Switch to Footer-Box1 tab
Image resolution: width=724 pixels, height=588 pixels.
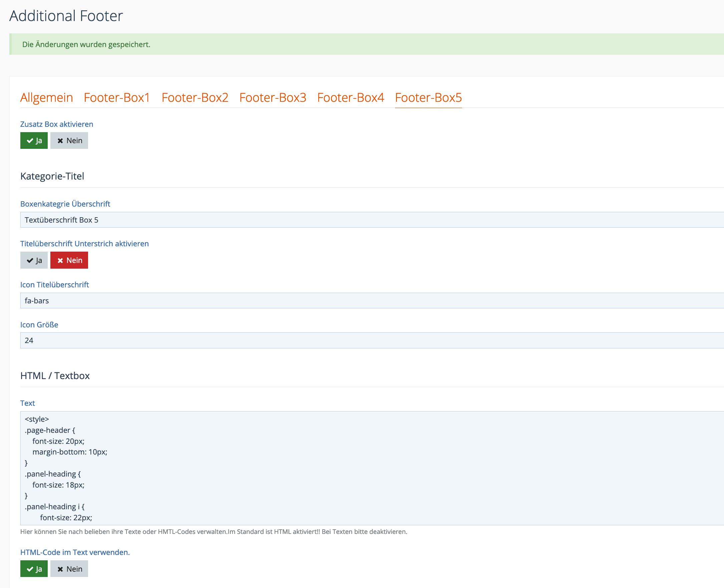click(x=117, y=97)
